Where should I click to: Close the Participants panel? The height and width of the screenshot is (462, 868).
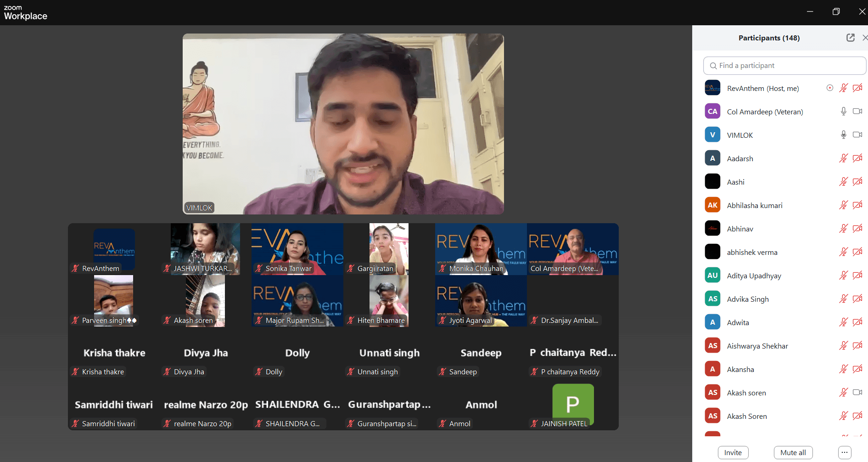tap(864, 38)
